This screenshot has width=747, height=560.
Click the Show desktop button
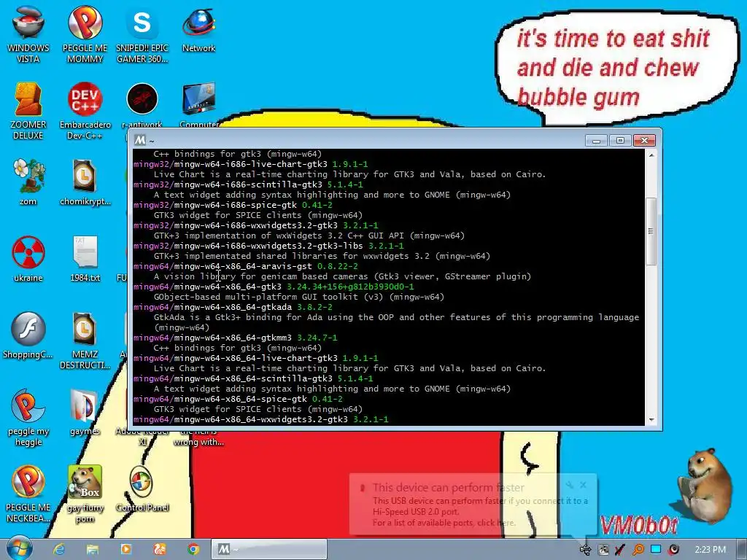(x=742, y=550)
